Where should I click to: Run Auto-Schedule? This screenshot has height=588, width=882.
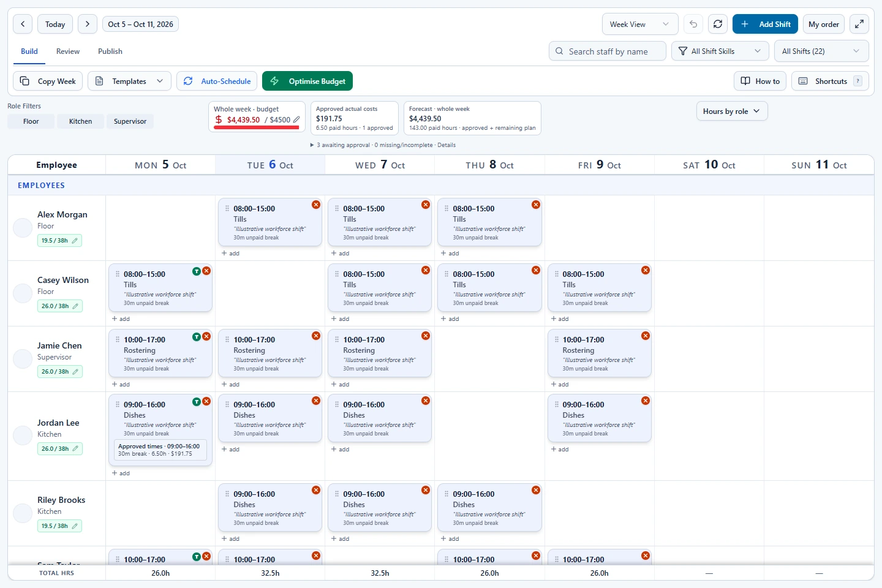point(217,81)
